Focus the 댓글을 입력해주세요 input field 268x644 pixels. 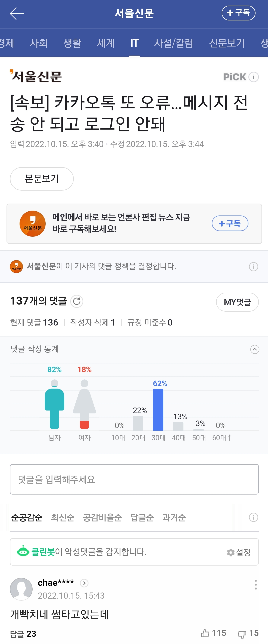[134, 479]
